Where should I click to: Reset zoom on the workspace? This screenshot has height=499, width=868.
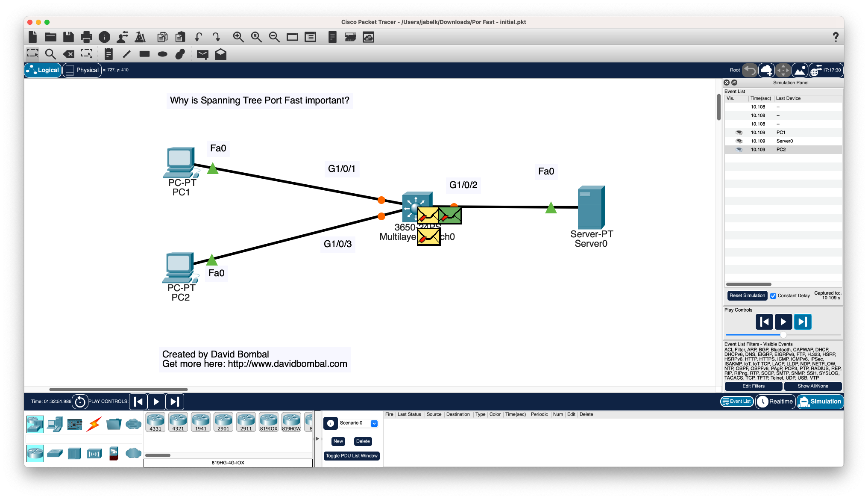256,37
